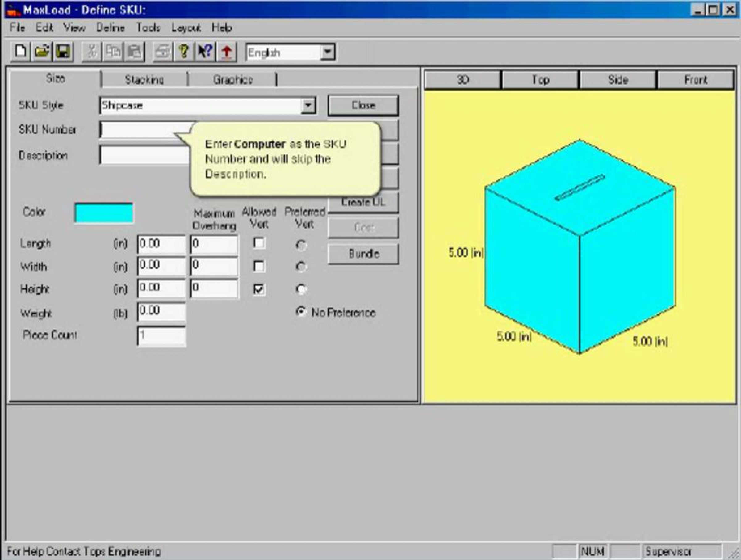Click the context help arrow-question icon
741x560 pixels.
click(x=205, y=52)
